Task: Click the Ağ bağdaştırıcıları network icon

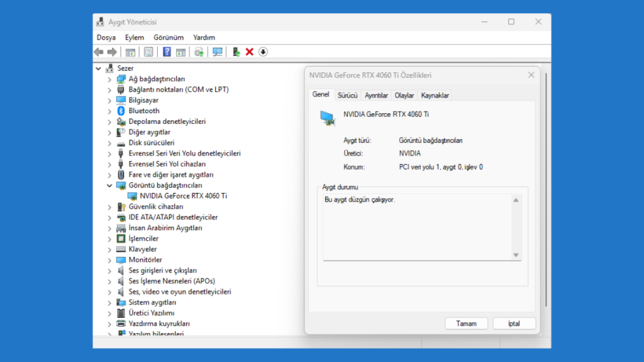Action: [121, 79]
